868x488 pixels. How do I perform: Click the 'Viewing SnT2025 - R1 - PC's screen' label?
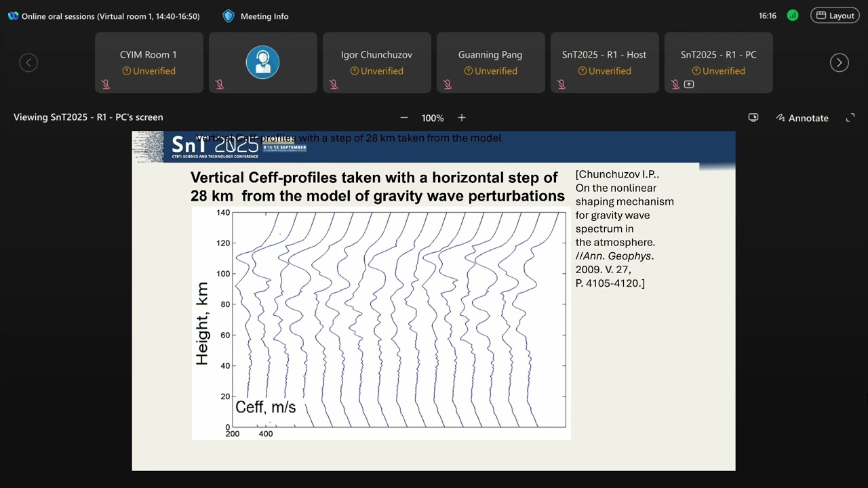tap(88, 117)
